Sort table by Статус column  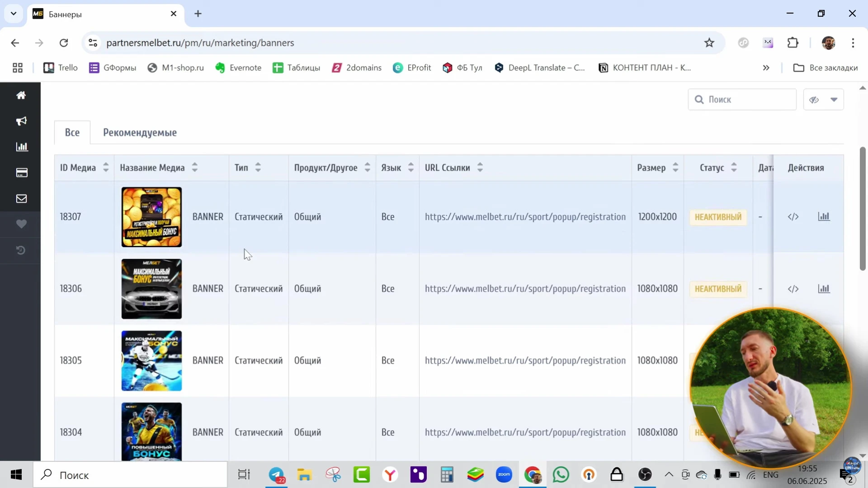pos(734,168)
